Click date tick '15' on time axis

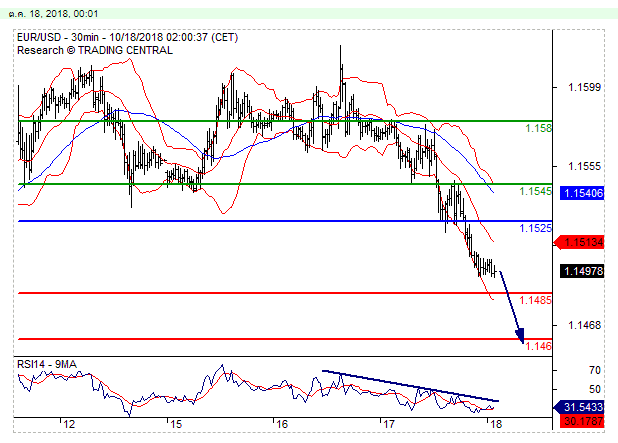click(x=176, y=424)
